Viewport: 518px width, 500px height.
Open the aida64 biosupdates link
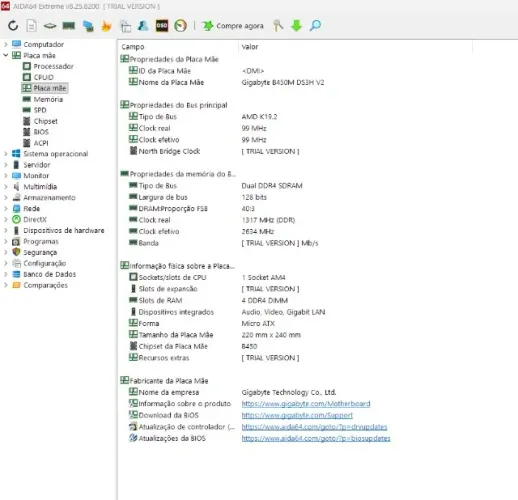tap(316, 438)
